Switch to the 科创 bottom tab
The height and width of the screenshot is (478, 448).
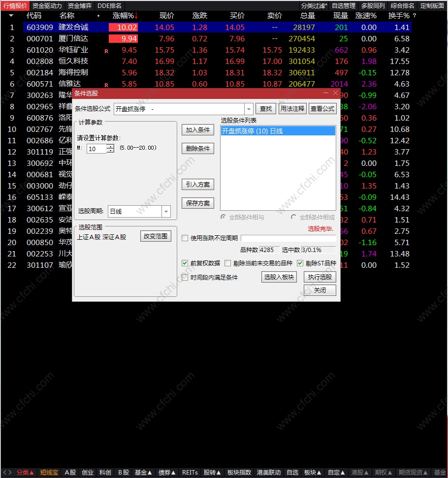click(105, 473)
